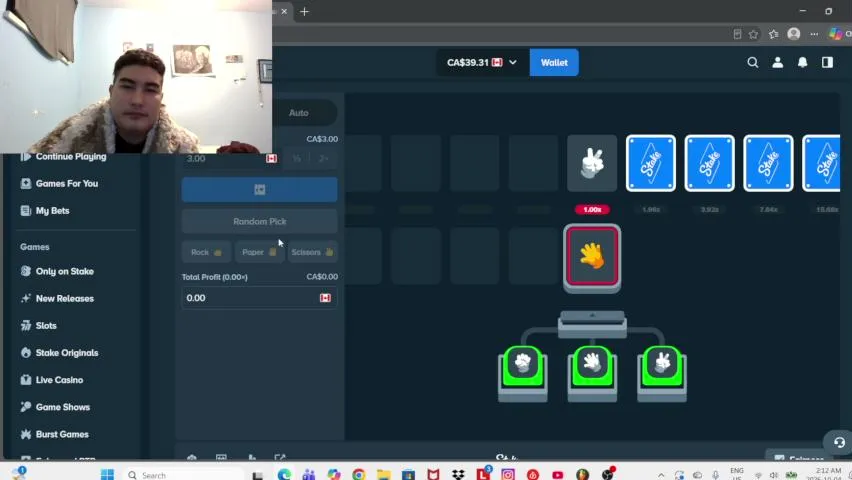
Task: Click the 1.00x multiplier badge
Action: pos(592,209)
